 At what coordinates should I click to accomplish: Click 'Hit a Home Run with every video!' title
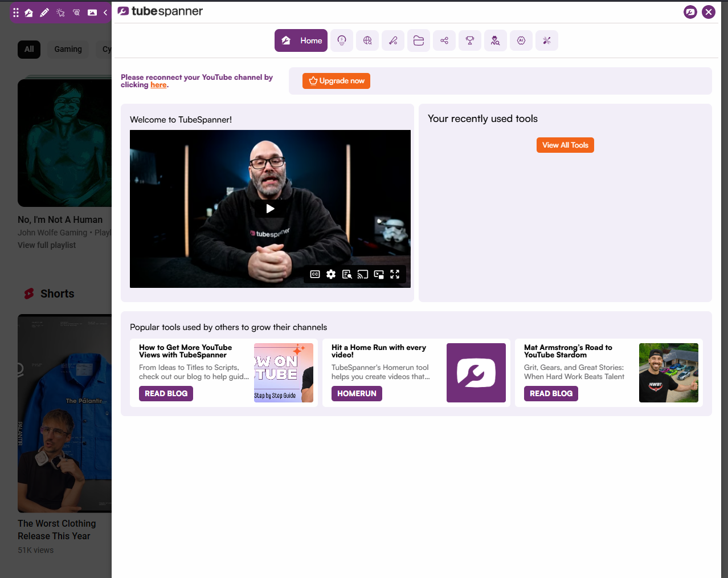pos(379,351)
